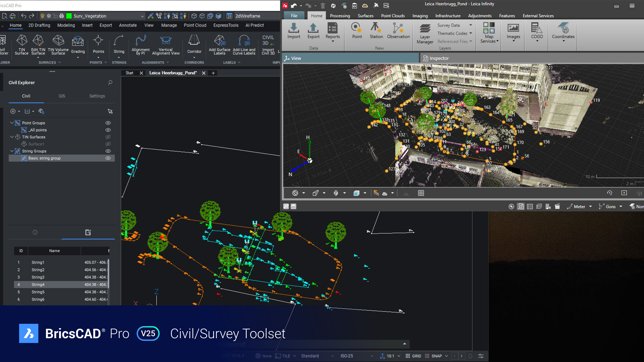Open Vertical Alignment View tool
The width and height of the screenshot is (644, 362).
coord(166,45)
